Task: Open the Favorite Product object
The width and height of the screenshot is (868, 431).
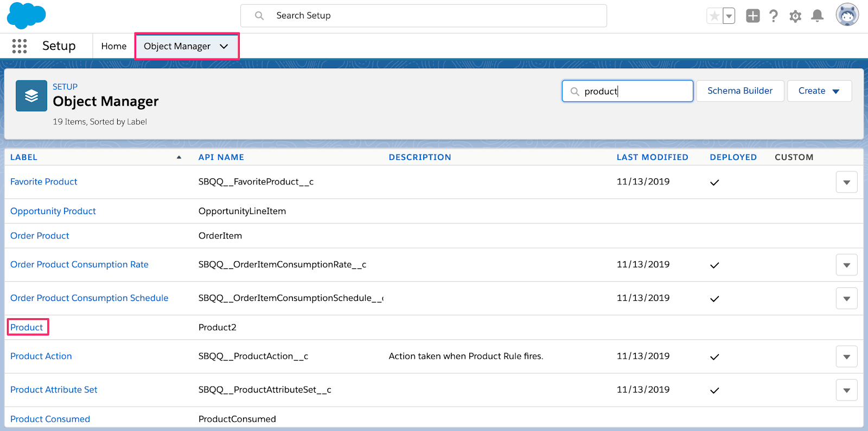Action: (44, 182)
